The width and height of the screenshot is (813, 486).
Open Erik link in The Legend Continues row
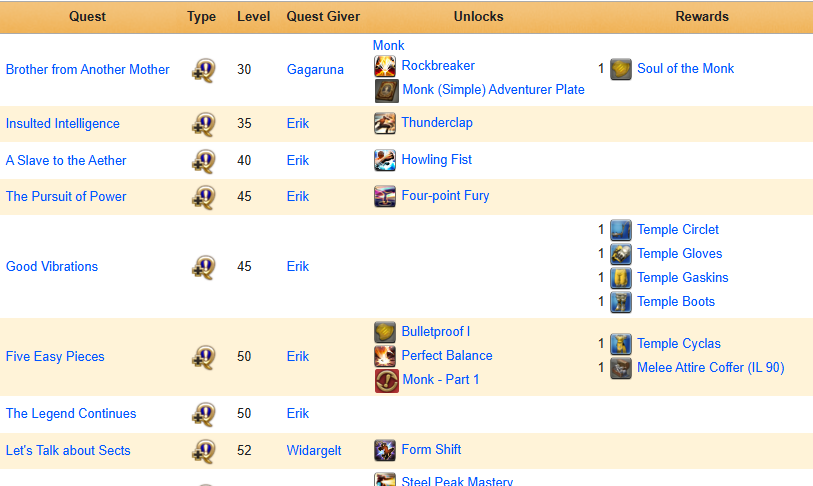click(298, 413)
